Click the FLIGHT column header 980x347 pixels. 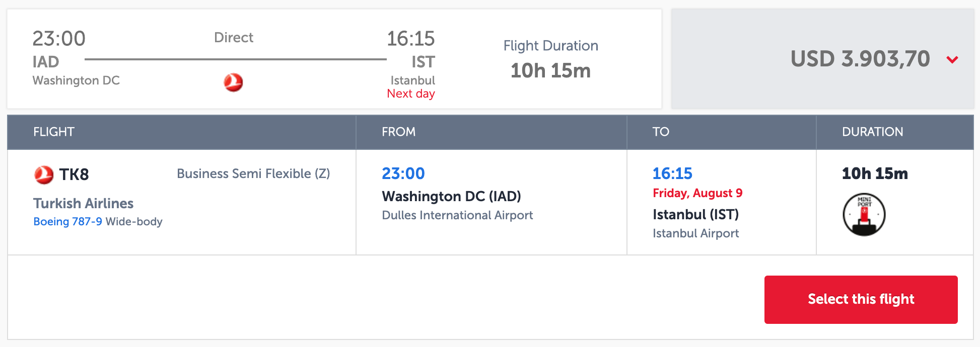tap(54, 132)
